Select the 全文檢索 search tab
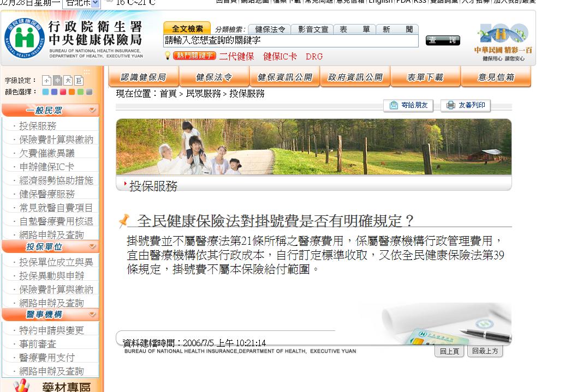The image size is (571, 392). (187, 28)
